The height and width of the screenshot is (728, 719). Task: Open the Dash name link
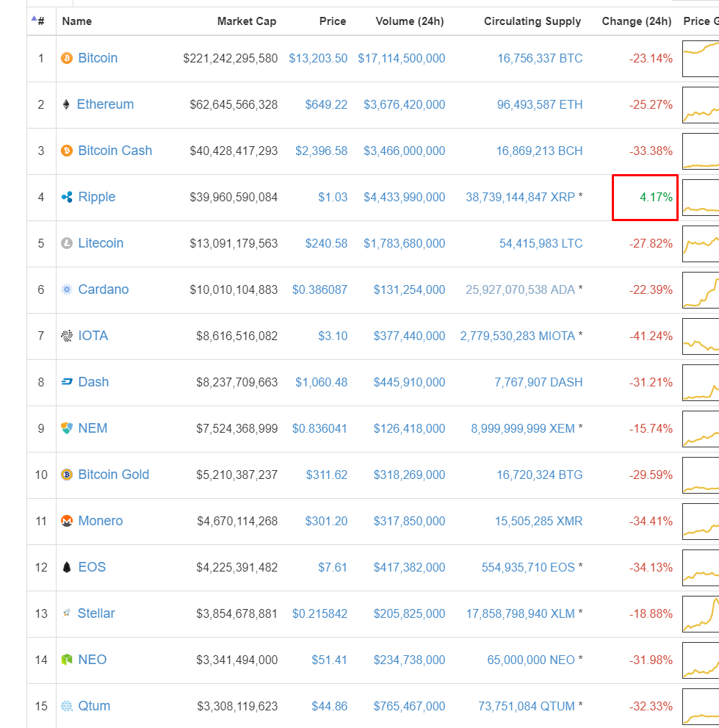coord(93,382)
